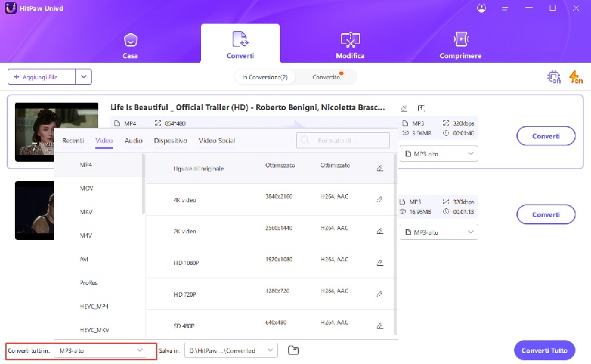591x364 pixels.
Task: Open the Comprimere compress section
Action: click(460, 45)
